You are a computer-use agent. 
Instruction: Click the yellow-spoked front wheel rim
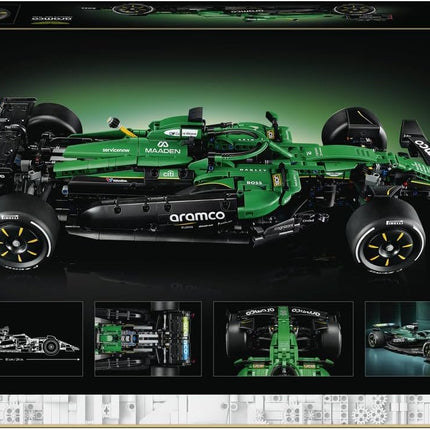point(388,247)
